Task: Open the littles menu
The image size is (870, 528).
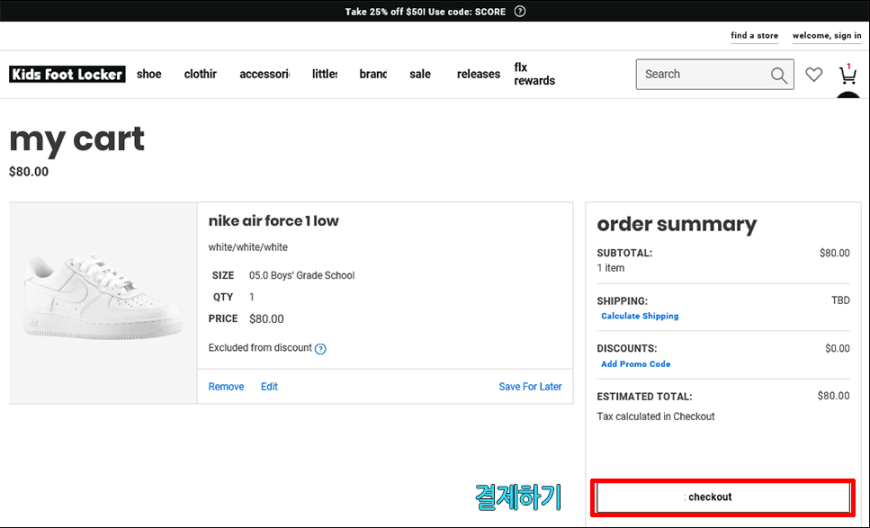Action: pyautogui.click(x=325, y=74)
